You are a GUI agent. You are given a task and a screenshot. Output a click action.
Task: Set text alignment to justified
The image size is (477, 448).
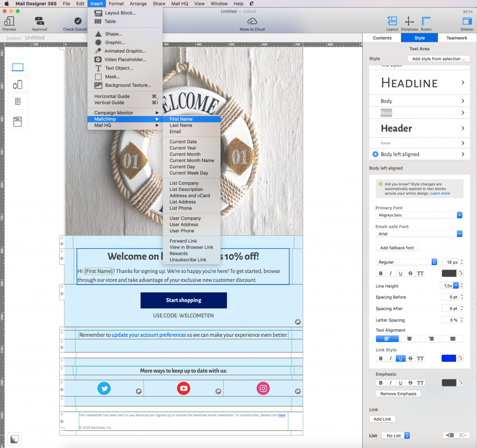[453, 339]
